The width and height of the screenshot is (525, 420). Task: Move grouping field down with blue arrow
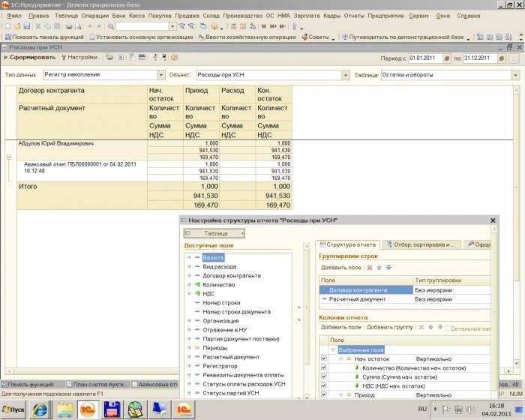[x=388, y=267]
